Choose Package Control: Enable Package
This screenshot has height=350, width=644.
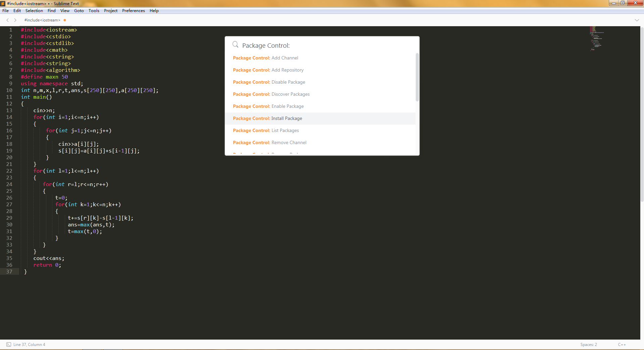(320, 106)
